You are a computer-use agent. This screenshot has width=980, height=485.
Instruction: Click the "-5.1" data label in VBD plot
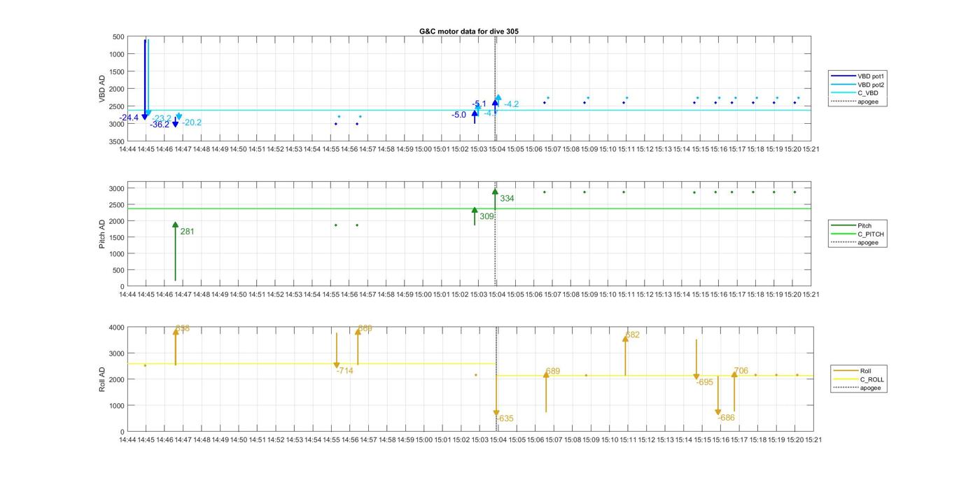click(x=479, y=104)
